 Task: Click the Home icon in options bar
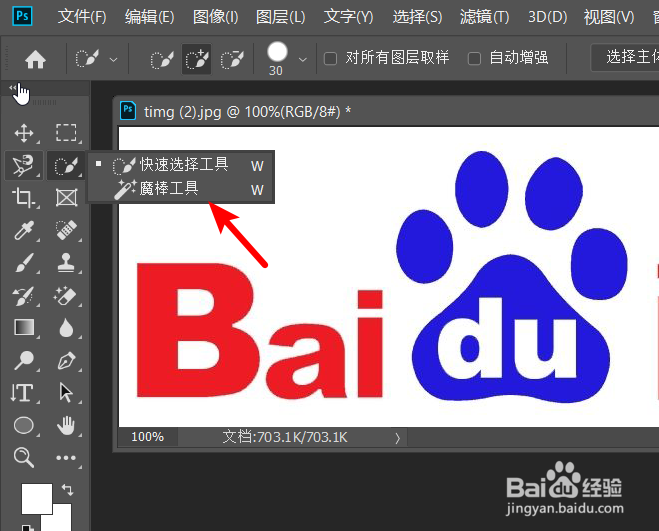click(x=35, y=59)
